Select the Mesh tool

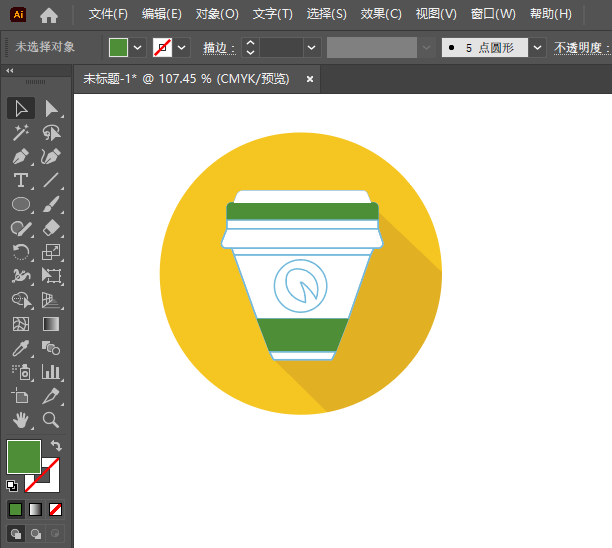click(21, 324)
